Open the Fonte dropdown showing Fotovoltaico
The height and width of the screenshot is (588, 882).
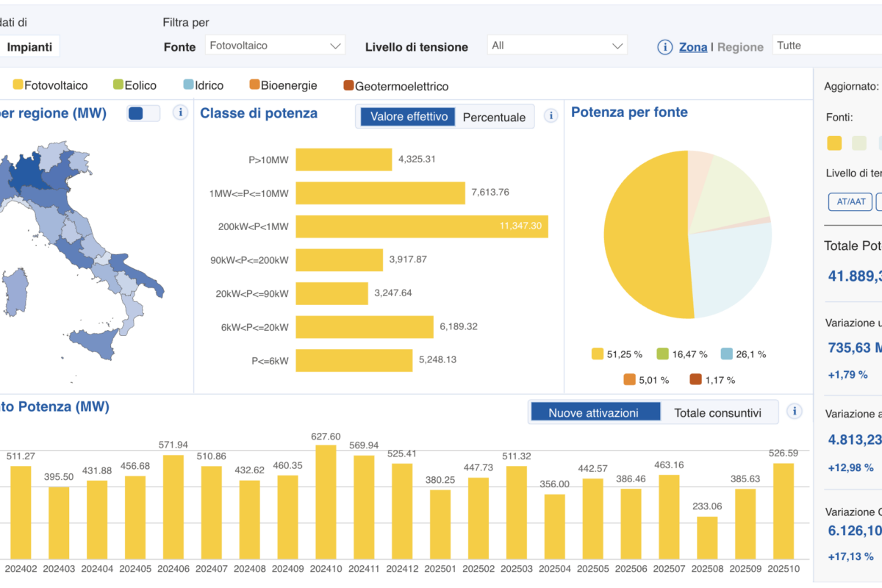pos(275,46)
